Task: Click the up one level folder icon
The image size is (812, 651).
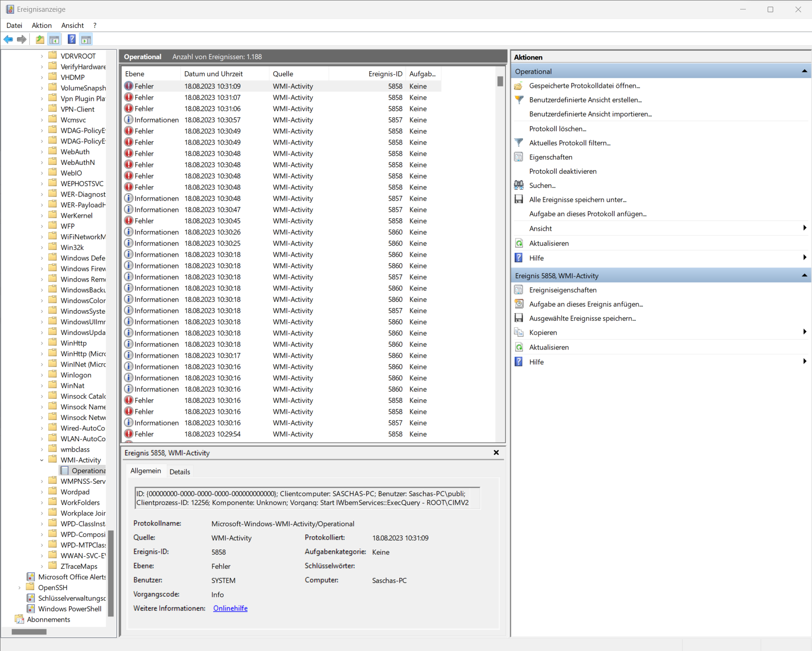Action: coord(40,40)
